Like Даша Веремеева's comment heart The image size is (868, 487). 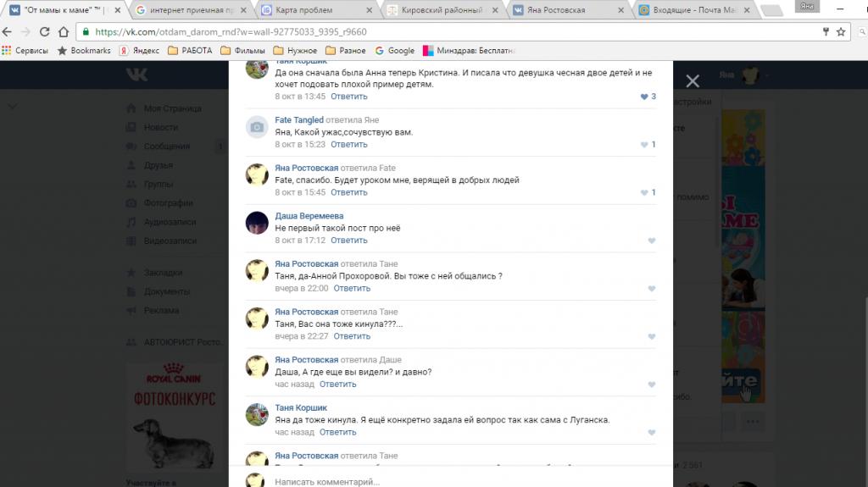(x=652, y=241)
